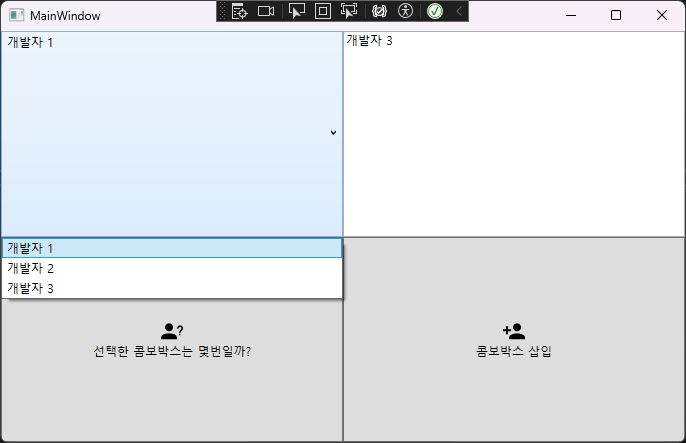Select 개발자 3 in the dropdown list
This screenshot has height=443, width=686.
coord(172,288)
